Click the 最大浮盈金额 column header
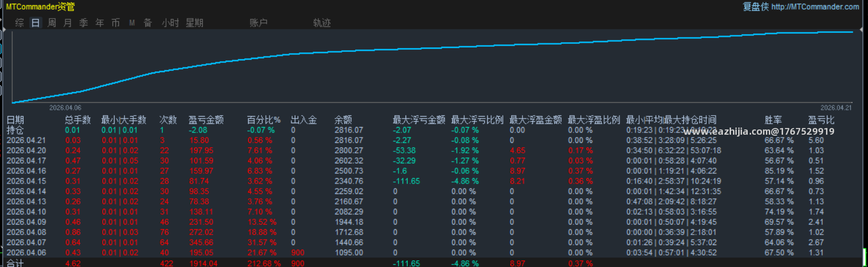Screen dimensions: 868x267 point(535,120)
